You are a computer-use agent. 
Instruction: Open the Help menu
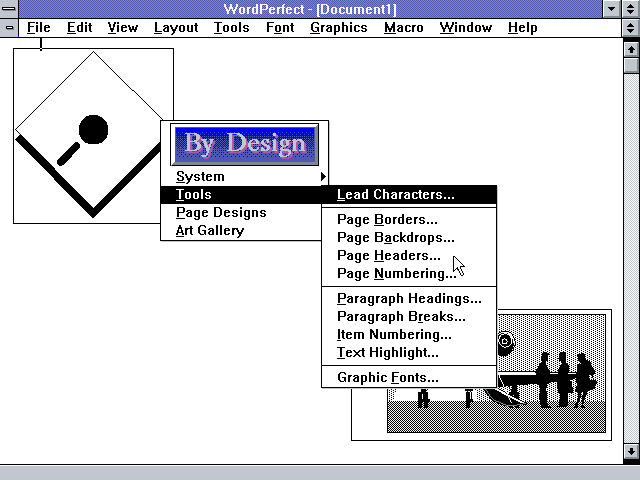pos(522,28)
